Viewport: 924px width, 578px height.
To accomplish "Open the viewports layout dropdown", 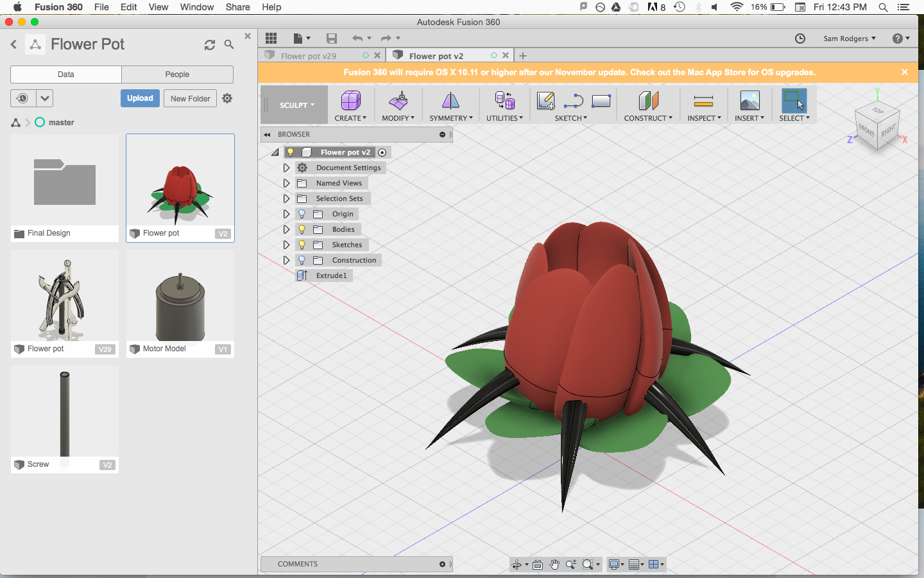I will pyautogui.click(x=656, y=565).
